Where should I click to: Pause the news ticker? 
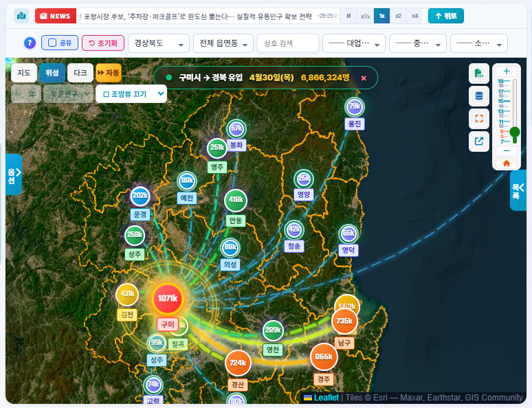tap(348, 16)
